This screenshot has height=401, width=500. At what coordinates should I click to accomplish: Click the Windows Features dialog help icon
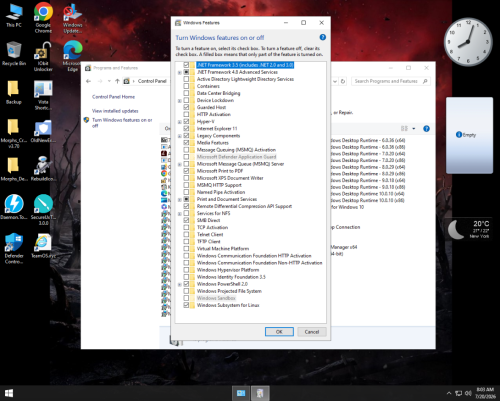pyautogui.click(x=322, y=37)
